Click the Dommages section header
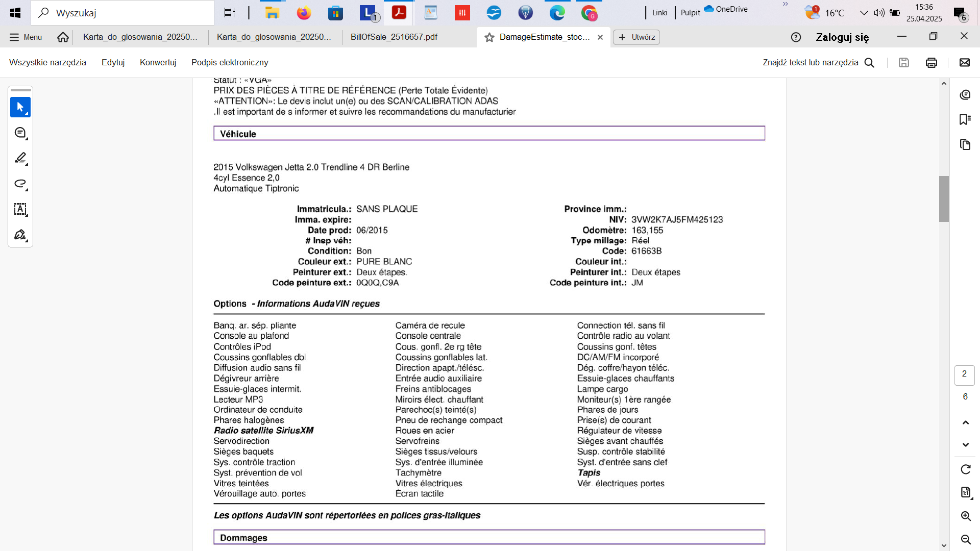 coord(489,537)
